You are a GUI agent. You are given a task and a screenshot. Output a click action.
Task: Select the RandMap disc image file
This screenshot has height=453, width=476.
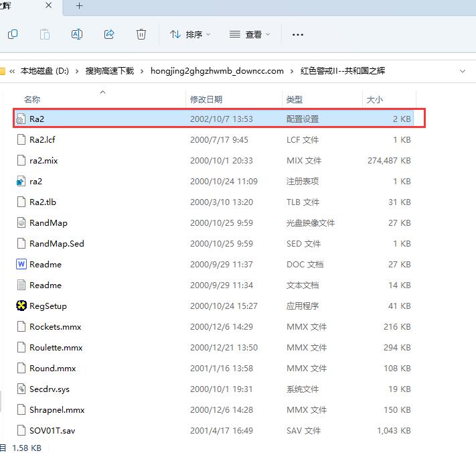tap(215, 222)
